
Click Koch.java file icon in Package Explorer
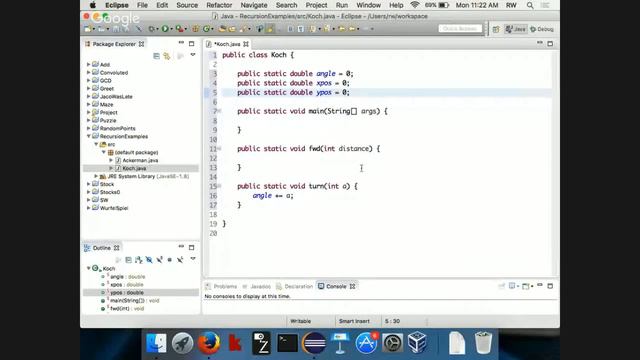coord(118,168)
